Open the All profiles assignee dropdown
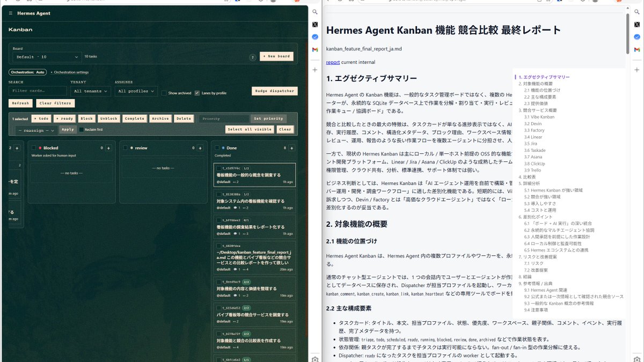This screenshot has height=362, width=644. [x=136, y=91]
